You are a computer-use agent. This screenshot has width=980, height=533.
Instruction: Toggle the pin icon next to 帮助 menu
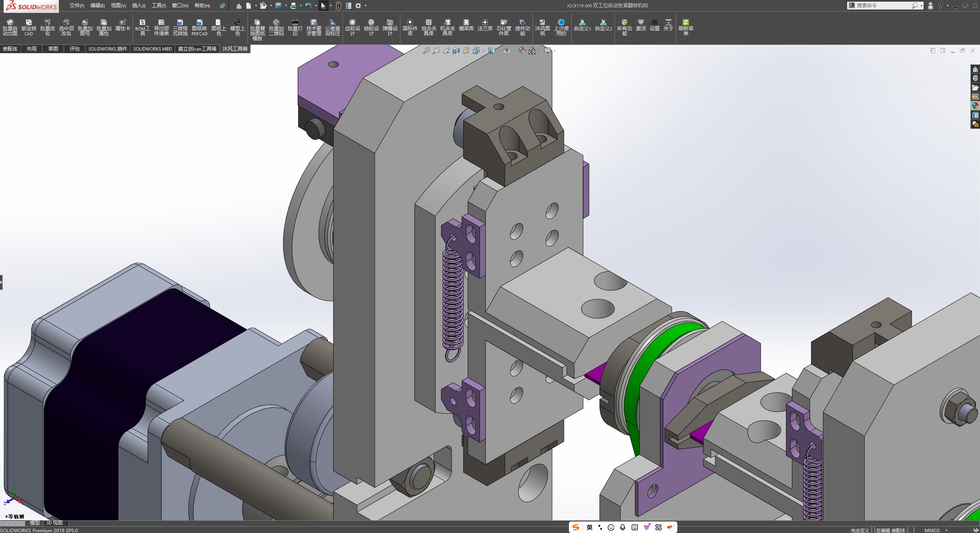tap(222, 6)
